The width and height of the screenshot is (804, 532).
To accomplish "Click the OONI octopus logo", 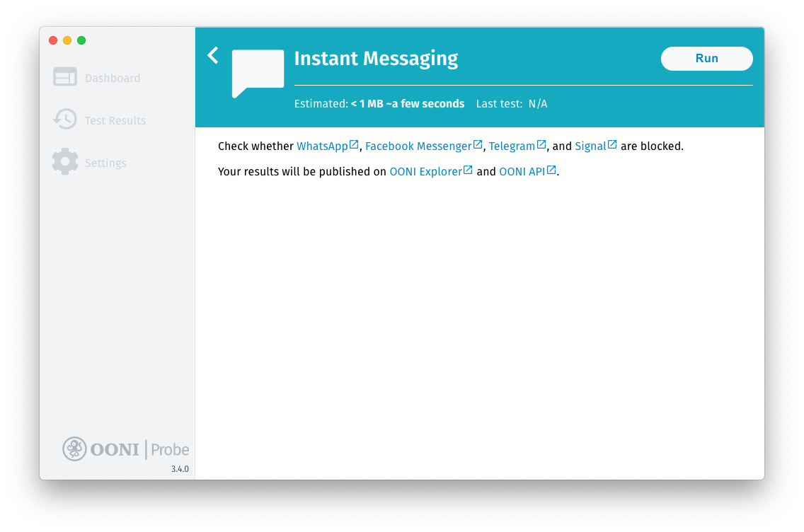I will pos(74,449).
